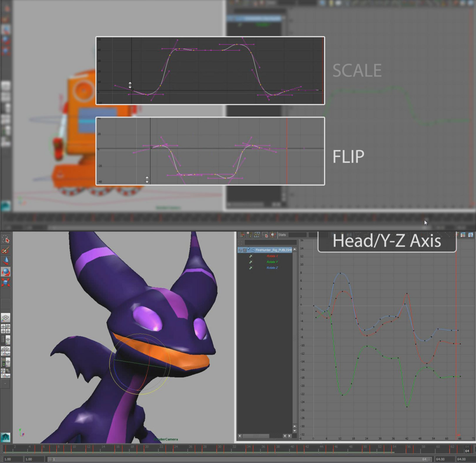Collapse the FireHunter_Rig node in outliner
The image size is (476, 463).
(240, 250)
